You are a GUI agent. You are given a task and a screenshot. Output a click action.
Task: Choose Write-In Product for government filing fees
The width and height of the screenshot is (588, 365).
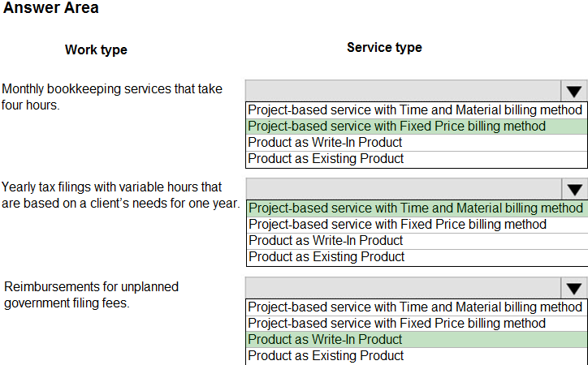point(325,339)
